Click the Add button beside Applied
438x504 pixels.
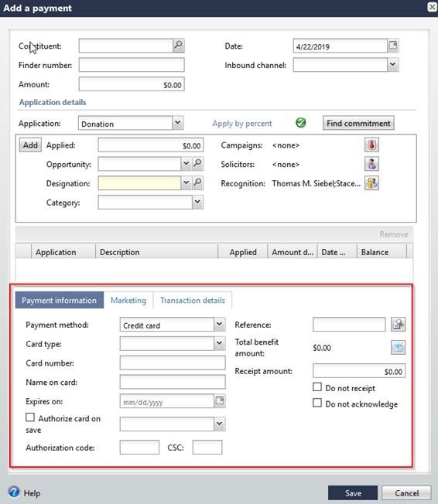point(30,145)
